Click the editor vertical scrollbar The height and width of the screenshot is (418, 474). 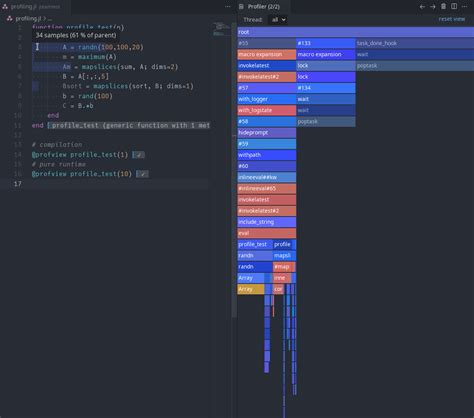tap(234, 170)
